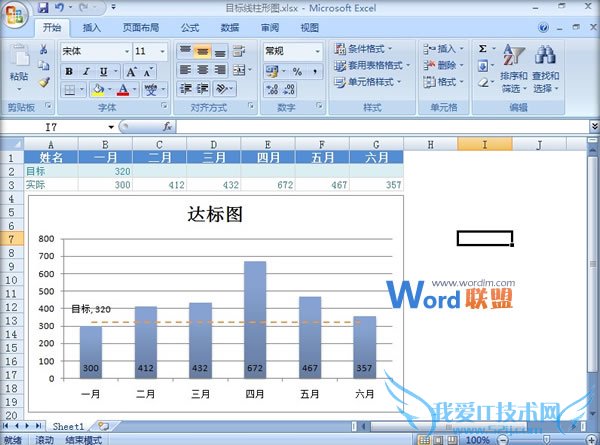600x445 pixels.
Task: Open 排序和筛选 sort and filter
Action: click(x=514, y=69)
